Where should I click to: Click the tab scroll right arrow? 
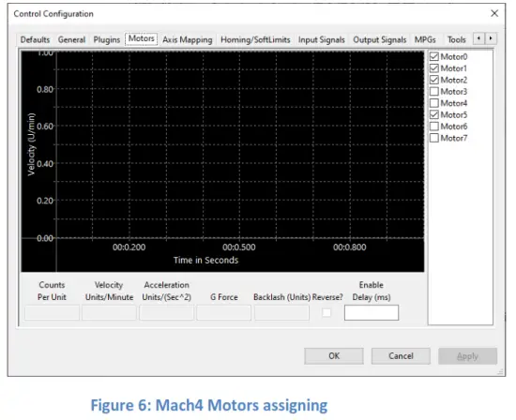click(491, 38)
